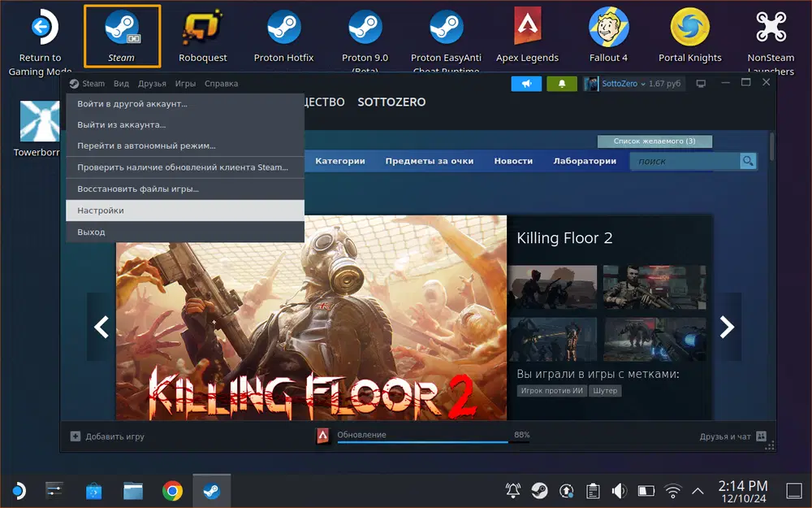Open the Категории store menu
812x508 pixels.
pyautogui.click(x=339, y=161)
